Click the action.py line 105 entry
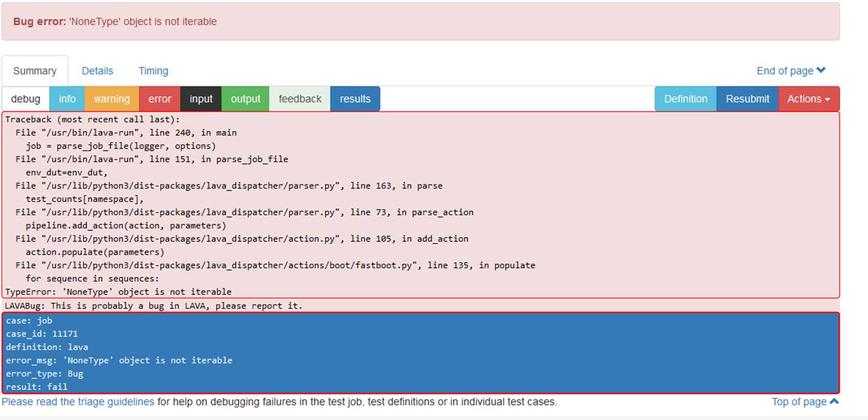 point(242,238)
